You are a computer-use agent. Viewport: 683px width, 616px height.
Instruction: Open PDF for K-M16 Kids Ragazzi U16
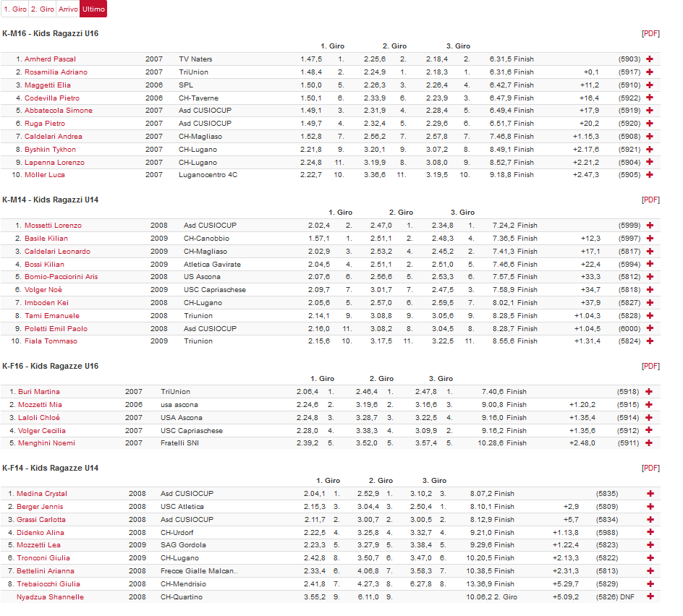click(x=650, y=34)
